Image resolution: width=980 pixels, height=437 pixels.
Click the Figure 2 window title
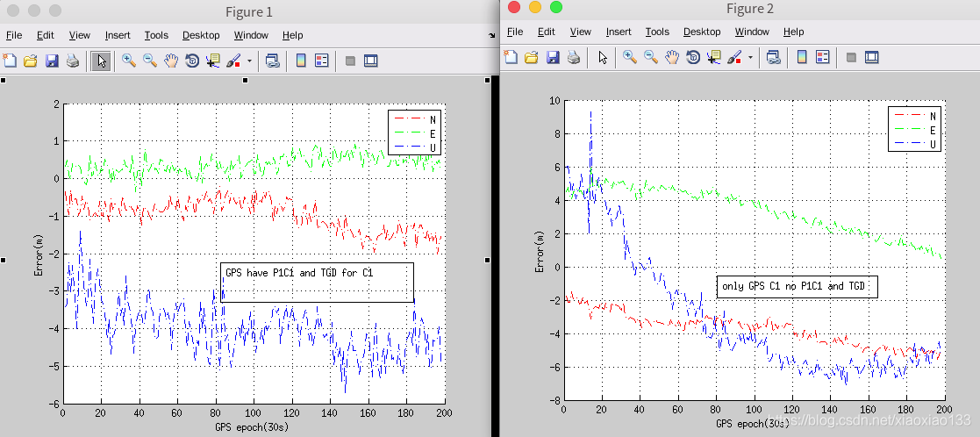coord(750,9)
